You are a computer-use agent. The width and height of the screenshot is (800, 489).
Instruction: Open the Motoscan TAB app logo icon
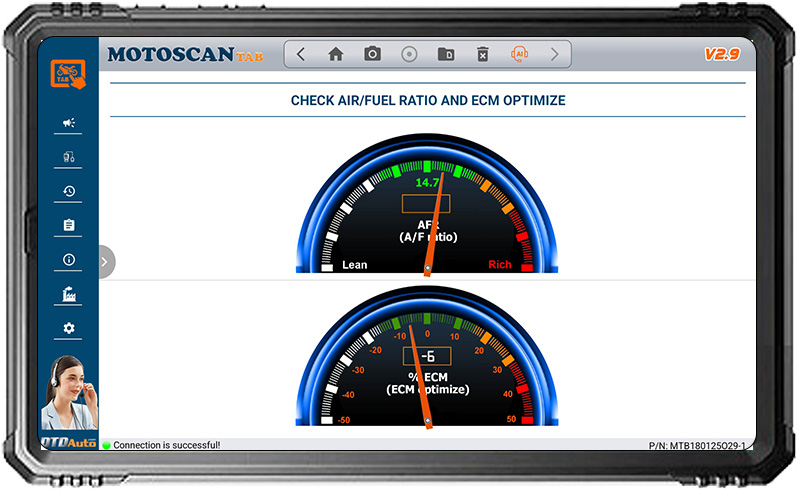coord(68,74)
